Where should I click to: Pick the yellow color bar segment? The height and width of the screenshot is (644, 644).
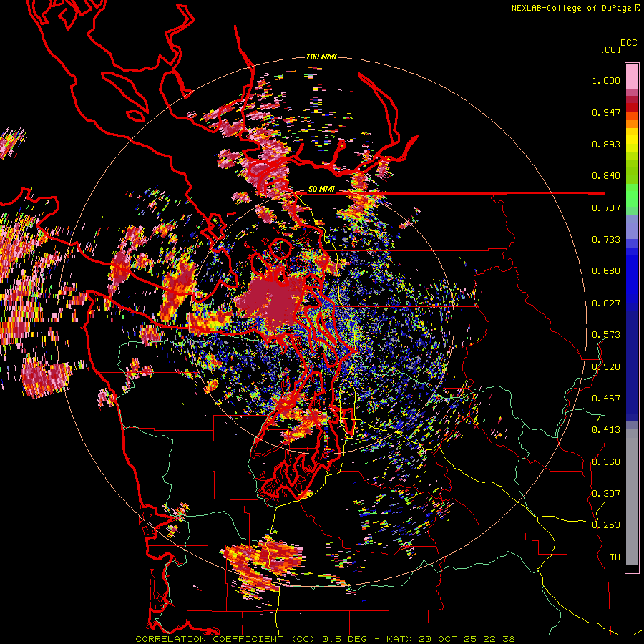coord(632,140)
